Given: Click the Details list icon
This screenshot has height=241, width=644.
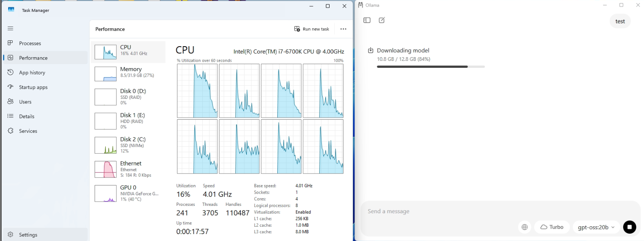Looking at the screenshot, I should [11, 116].
